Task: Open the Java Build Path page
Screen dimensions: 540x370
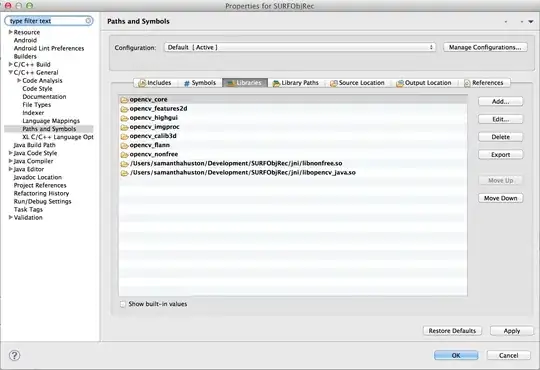Action: point(34,145)
